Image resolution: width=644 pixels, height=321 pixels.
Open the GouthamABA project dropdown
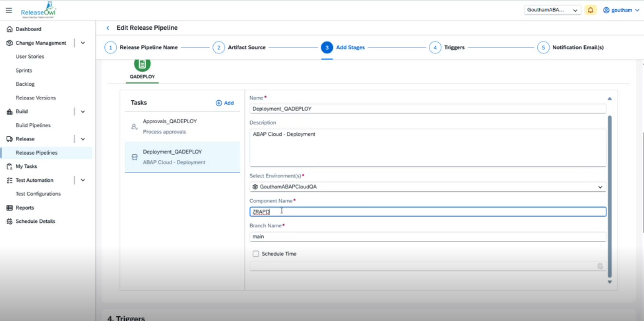coord(552,10)
